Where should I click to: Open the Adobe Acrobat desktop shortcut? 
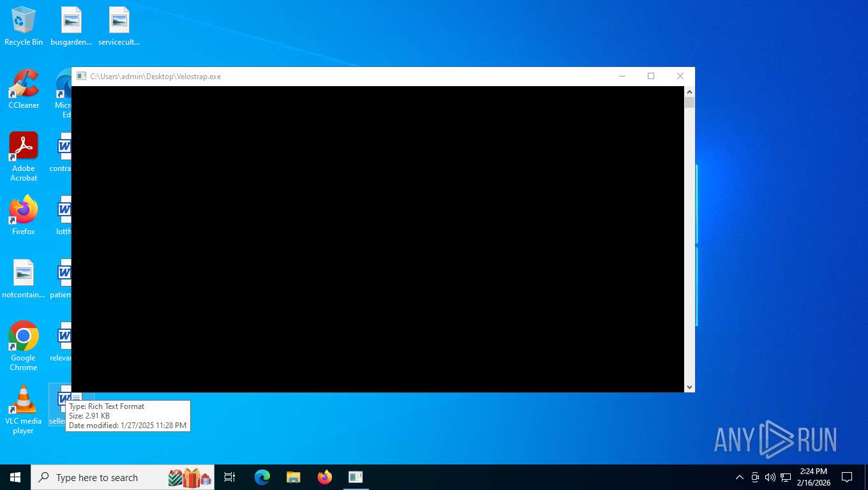pyautogui.click(x=24, y=157)
